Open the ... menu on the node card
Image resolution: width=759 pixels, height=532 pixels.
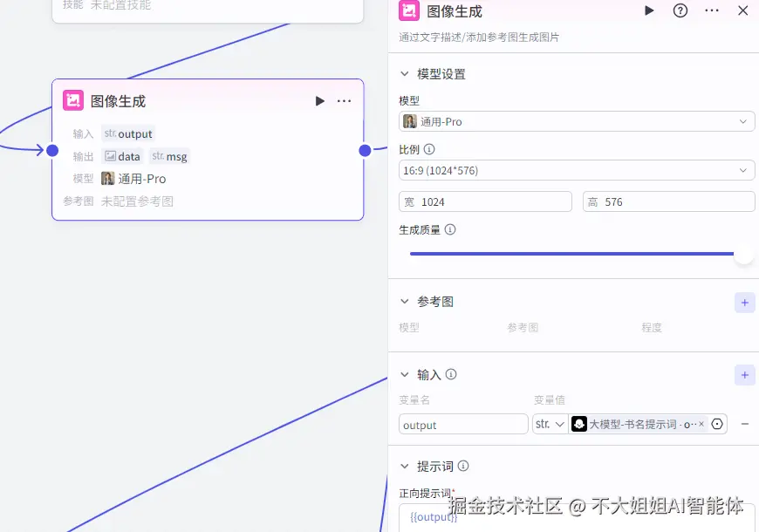tap(344, 100)
